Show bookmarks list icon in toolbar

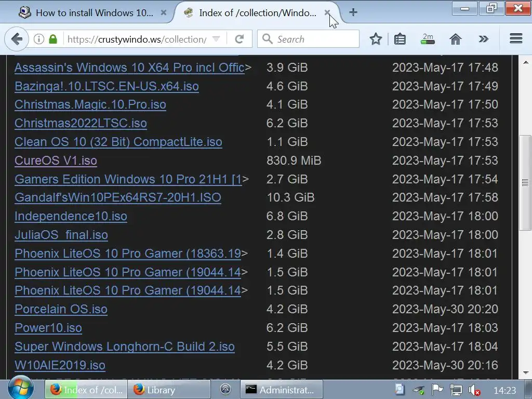[x=400, y=39]
